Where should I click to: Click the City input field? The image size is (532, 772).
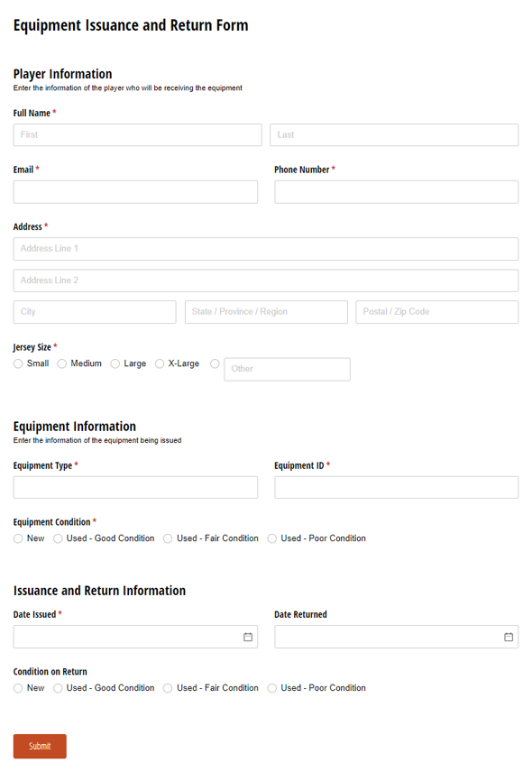[x=95, y=312]
